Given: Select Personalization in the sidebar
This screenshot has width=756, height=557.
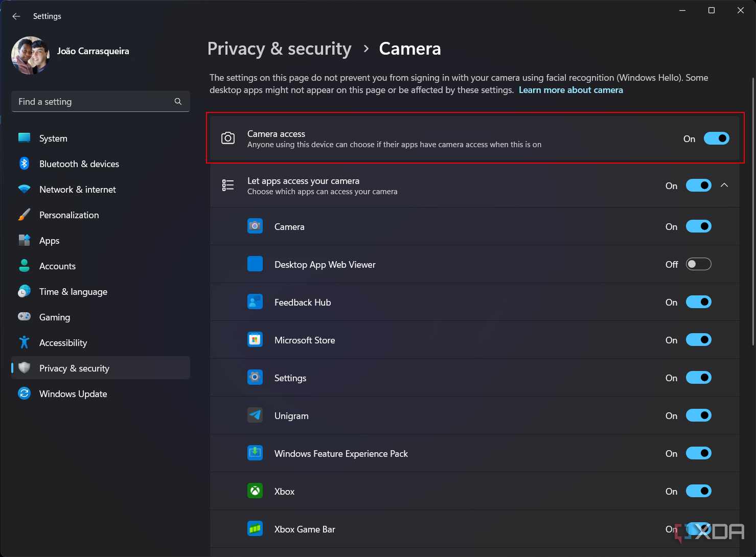Looking at the screenshot, I should point(101,215).
